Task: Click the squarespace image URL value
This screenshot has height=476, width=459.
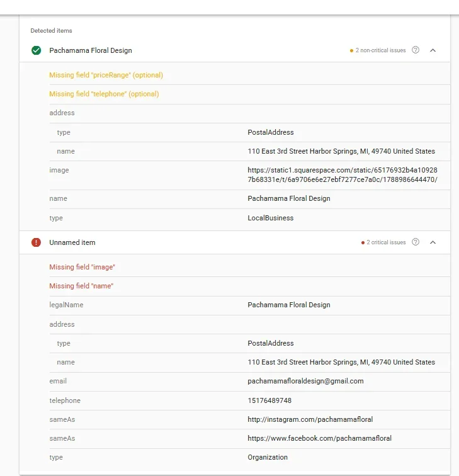Action: pyautogui.click(x=343, y=175)
